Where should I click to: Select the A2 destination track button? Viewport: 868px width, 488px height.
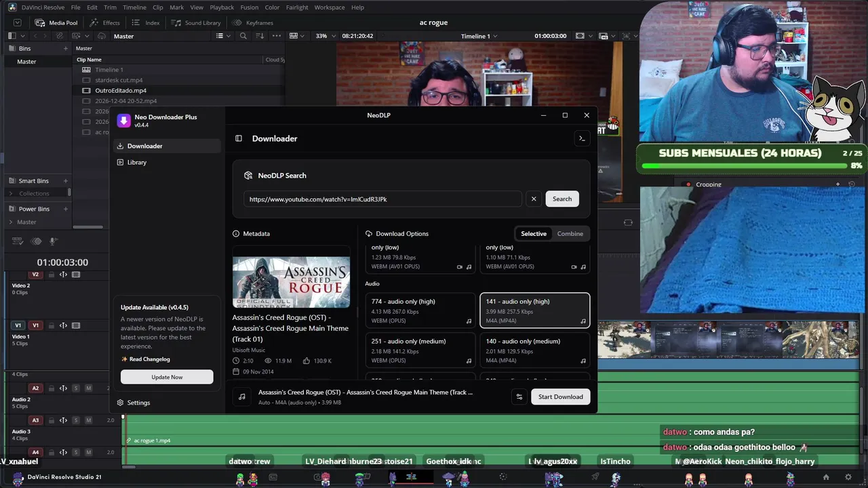[35, 388]
